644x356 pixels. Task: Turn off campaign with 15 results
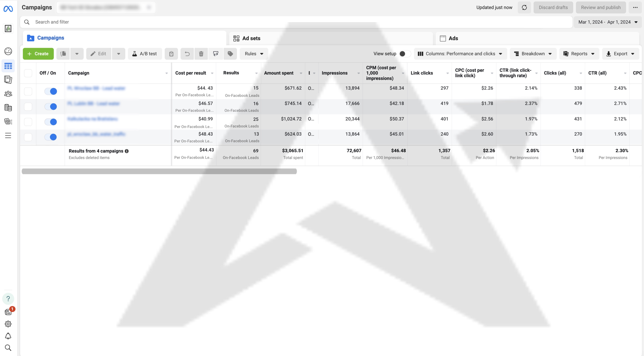51,91
